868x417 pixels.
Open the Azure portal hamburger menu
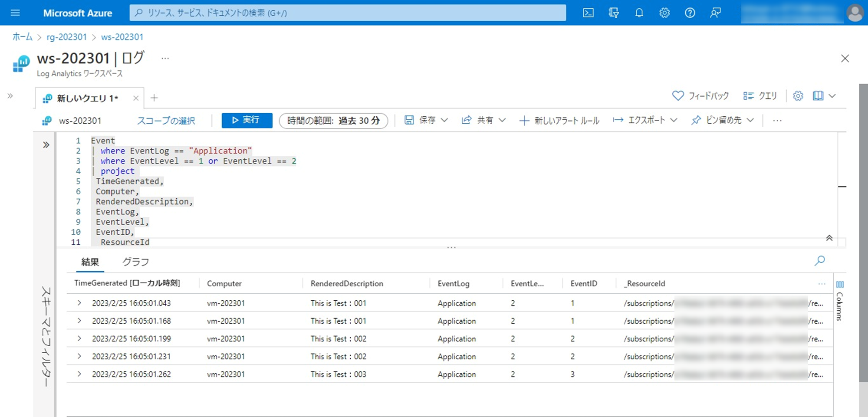click(15, 13)
